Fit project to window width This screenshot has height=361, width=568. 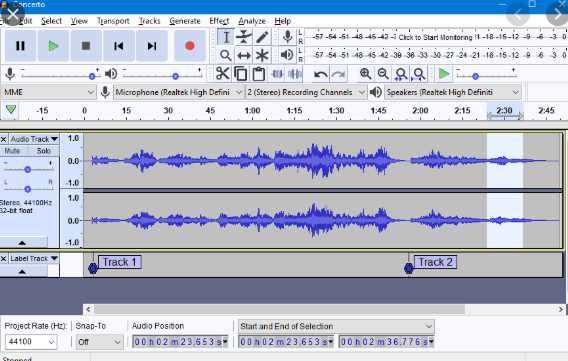[419, 74]
